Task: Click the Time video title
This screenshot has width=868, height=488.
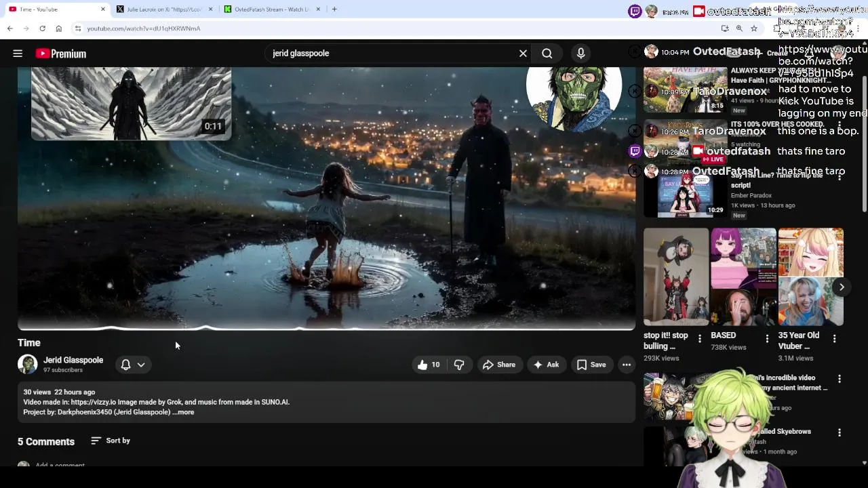Action: click(x=29, y=343)
